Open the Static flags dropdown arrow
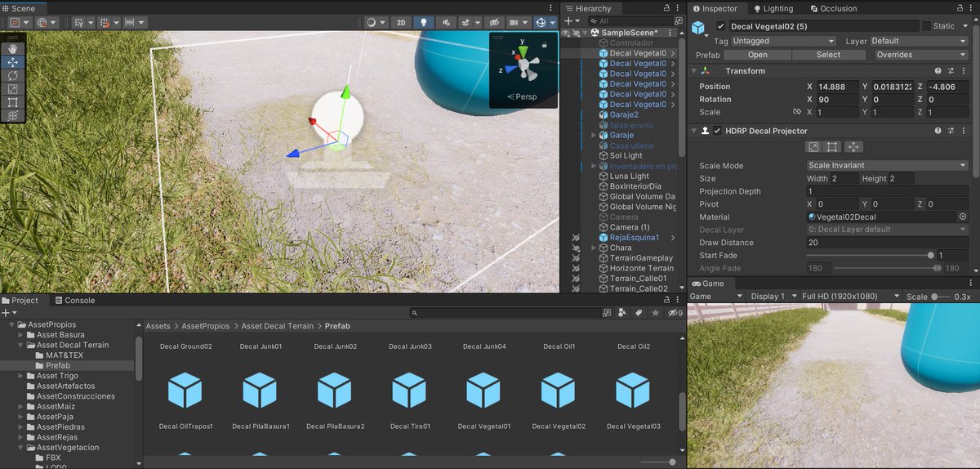The height and width of the screenshot is (469, 980). coord(964,26)
